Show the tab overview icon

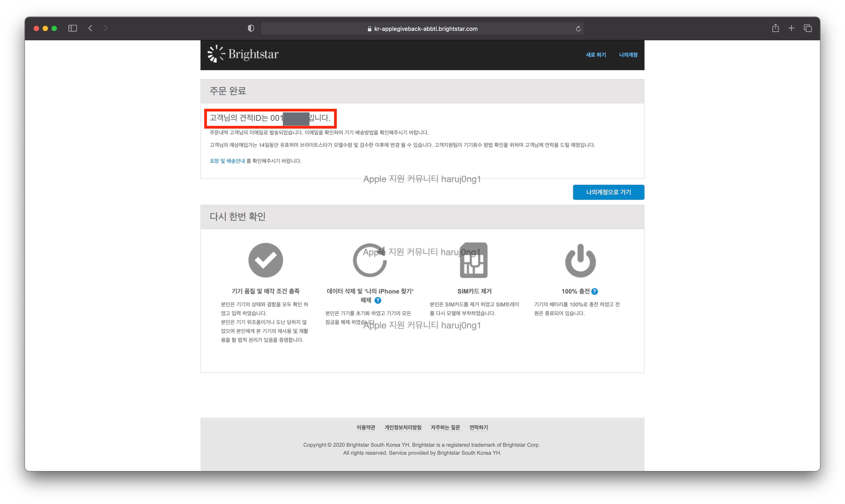coord(808,28)
